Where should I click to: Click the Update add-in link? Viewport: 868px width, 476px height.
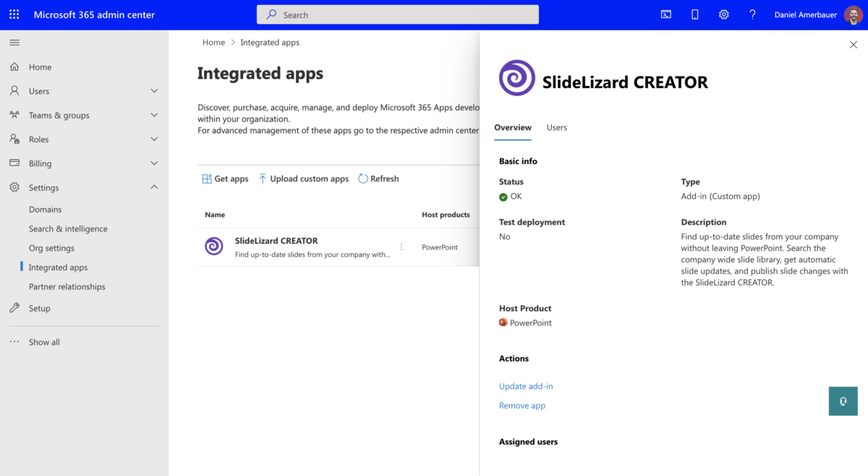[526, 386]
